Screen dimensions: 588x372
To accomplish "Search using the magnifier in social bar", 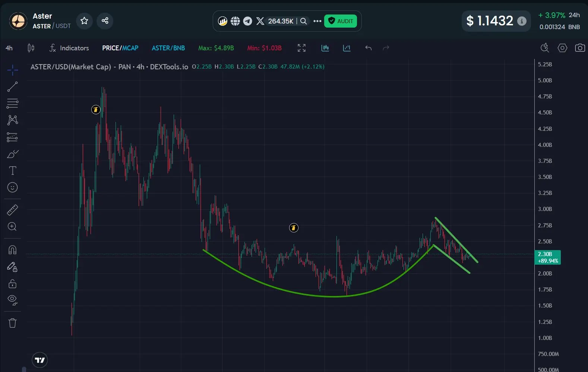I will tap(304, 21).
